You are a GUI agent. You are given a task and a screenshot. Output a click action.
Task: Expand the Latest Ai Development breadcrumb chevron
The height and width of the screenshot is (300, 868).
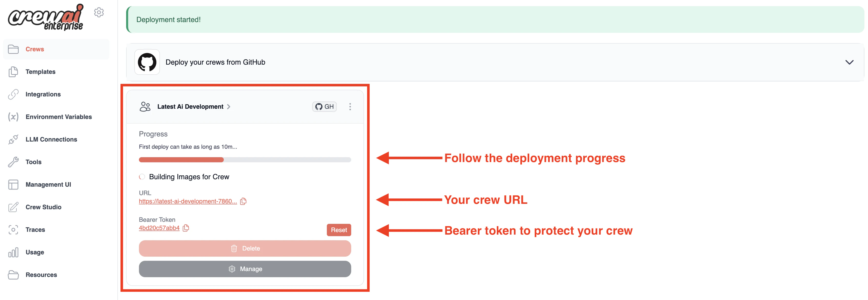coord(229,106)
